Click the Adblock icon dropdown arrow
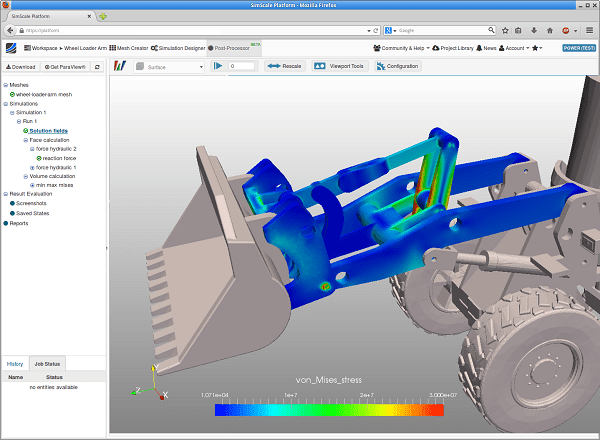 [x=575, y=31]
